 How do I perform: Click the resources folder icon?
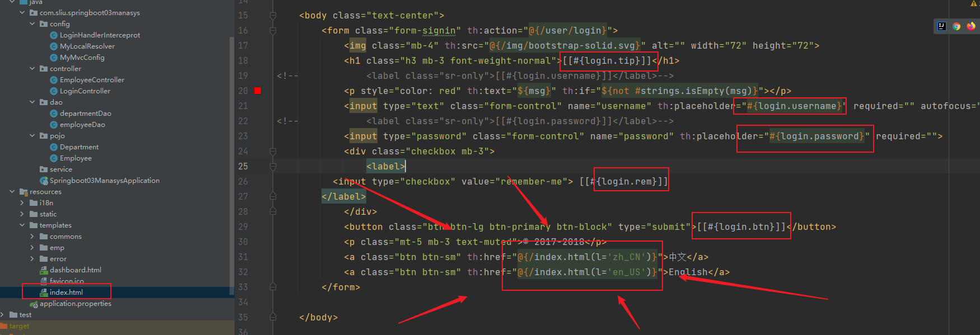pos(24,192)
